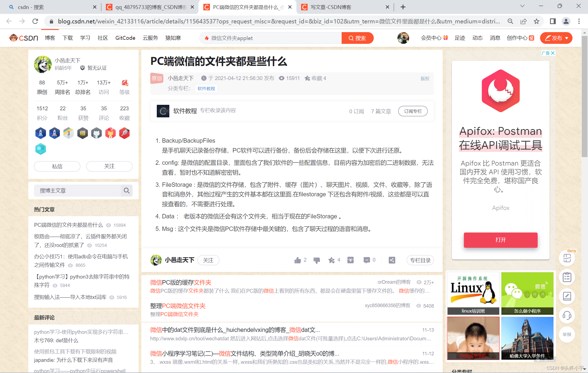This screenshot has width=588, height=373.
Task: Open the share icon under the article
Action: [392, 260]
